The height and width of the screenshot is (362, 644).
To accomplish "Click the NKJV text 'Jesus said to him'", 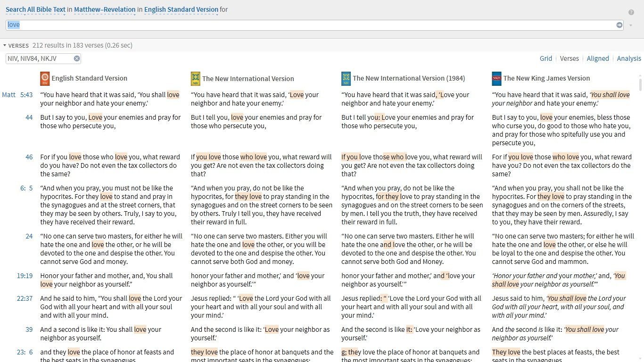I will tap(518, 298).
